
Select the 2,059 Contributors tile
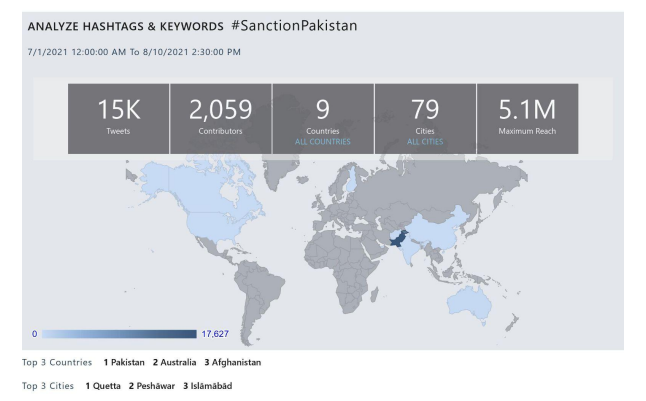click(x=221, y=119)
